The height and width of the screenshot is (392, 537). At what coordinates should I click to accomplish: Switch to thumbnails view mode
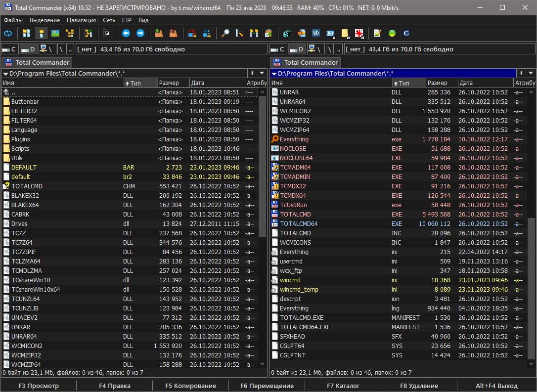(x=55, y=33)
